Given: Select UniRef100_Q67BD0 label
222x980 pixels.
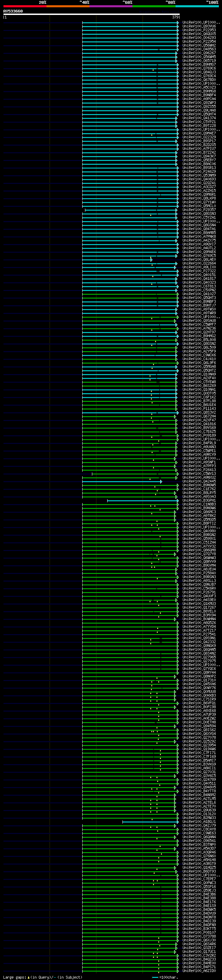Looking at the screenshot, I should click(x=199, y=80).
